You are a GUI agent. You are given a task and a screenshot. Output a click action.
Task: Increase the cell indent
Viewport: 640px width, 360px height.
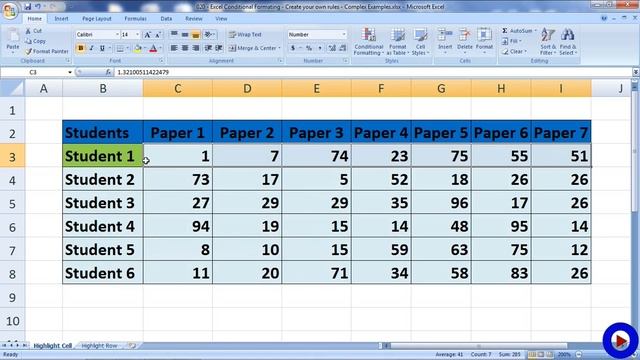(219, 48)
